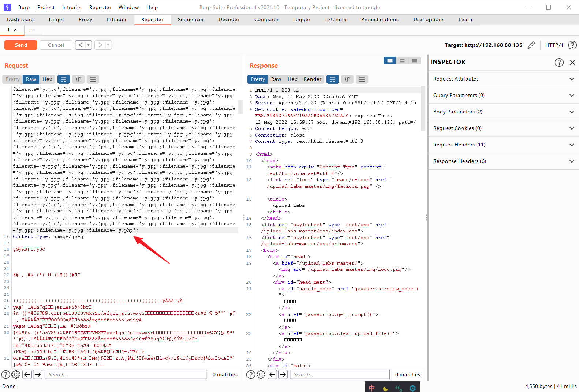Expand Body Parameters (2) section
This screenshot has height=392, width=579.
504,112
